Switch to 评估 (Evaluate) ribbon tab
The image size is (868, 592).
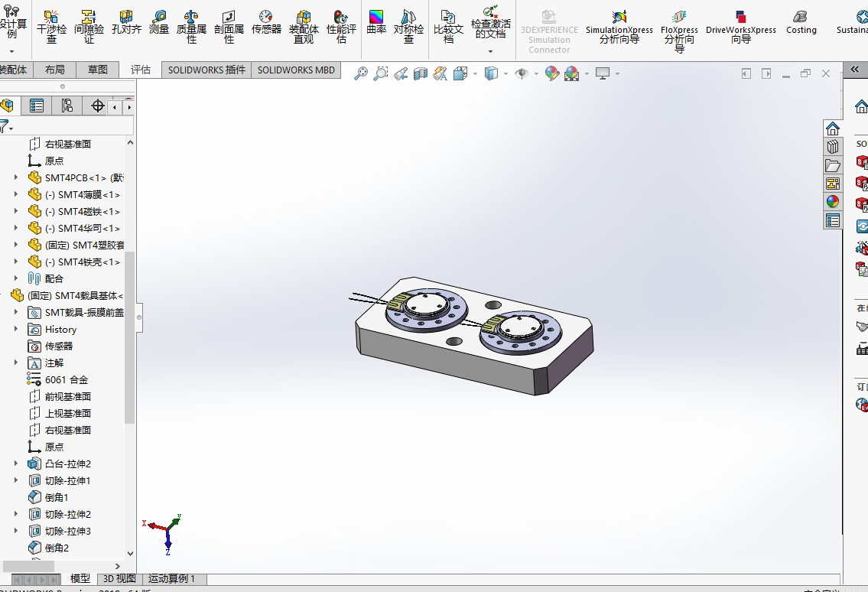[x=140, y=70]
